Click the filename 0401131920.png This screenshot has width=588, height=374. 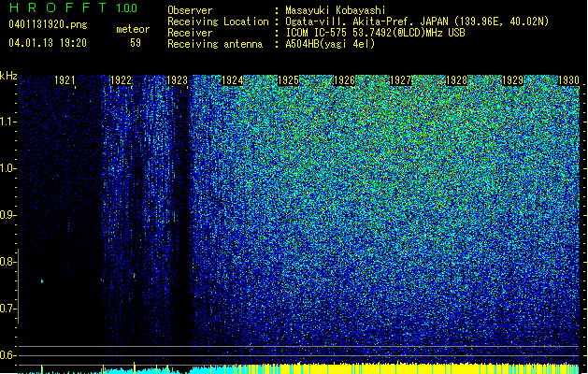pos(48,24)
